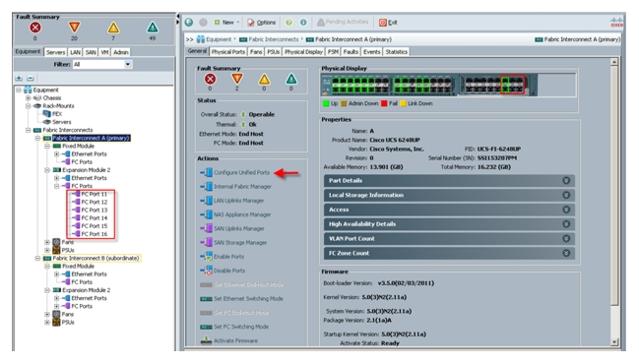Click the Exit button
This screenshot has width=639, height=364.
pyautogui.click(x=388, y=23)
